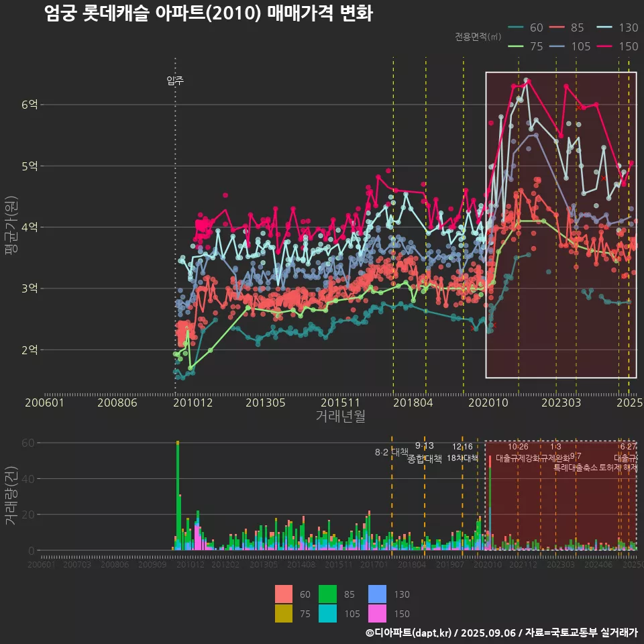The width and height of the screenshot is (644, 644).
Task: Click the 150 line legend entry
Action: tap(617, 46)
